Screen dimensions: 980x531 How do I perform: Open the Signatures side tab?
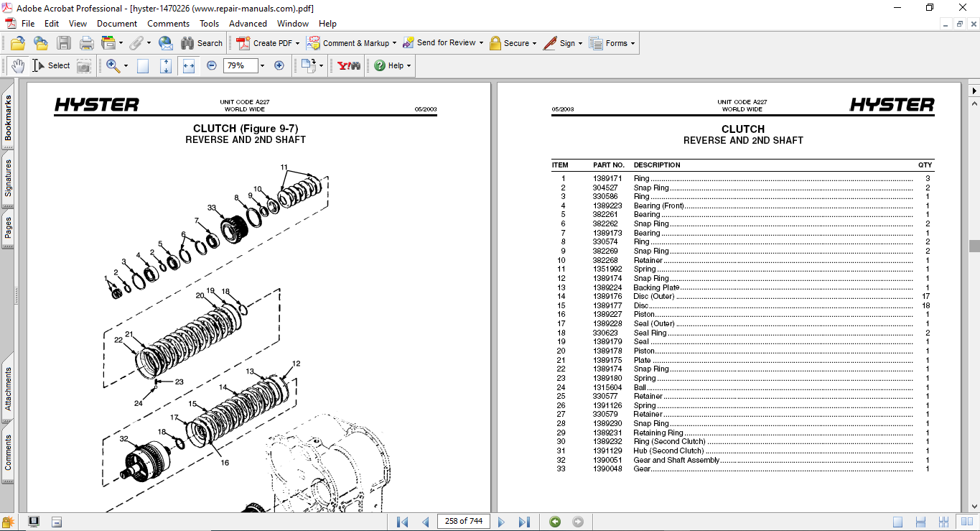pos(8,179)
